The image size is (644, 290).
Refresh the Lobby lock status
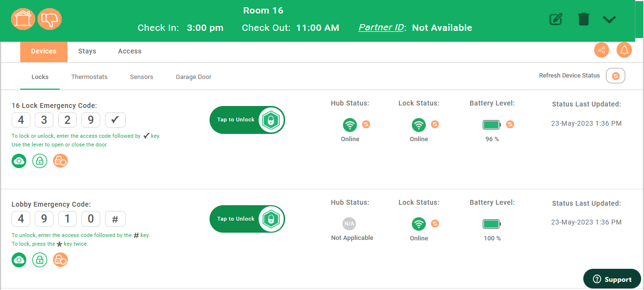(x=435, y=224)
